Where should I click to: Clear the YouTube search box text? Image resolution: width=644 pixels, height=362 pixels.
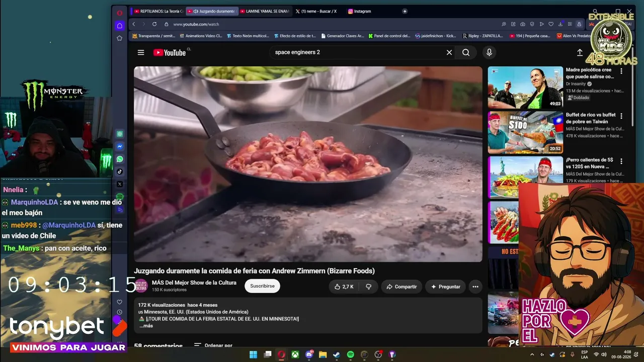(x=449, y=52)
